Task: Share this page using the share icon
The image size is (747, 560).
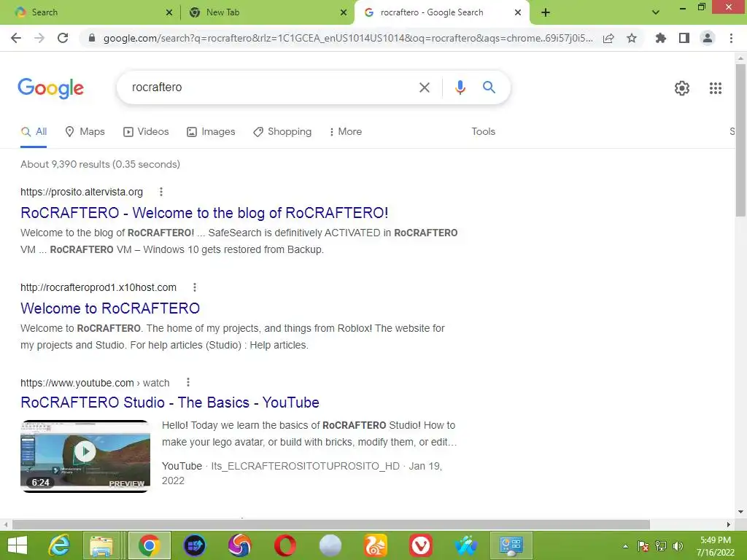Action: pos(608,38)
